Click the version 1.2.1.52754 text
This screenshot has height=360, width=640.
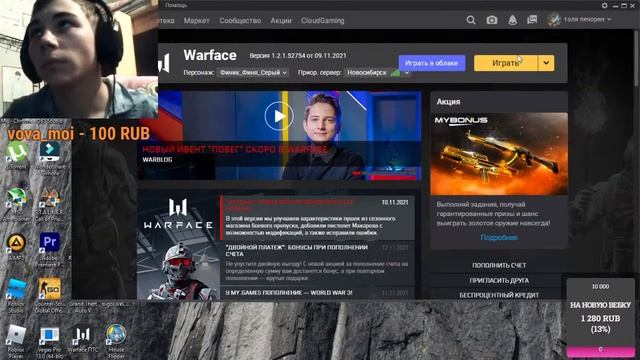298,56
